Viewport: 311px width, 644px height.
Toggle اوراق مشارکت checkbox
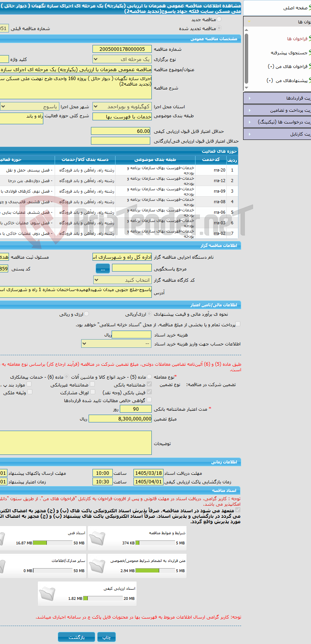tap(92, 392)
